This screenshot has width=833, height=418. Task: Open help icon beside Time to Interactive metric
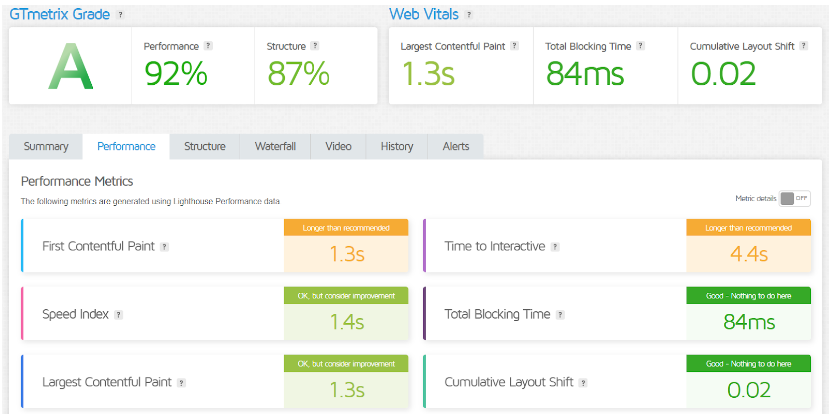[555, 247]
